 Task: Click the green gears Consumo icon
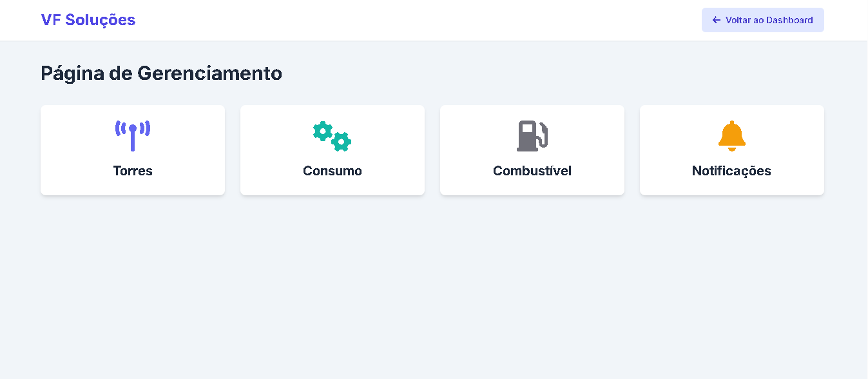pos(333,136)
